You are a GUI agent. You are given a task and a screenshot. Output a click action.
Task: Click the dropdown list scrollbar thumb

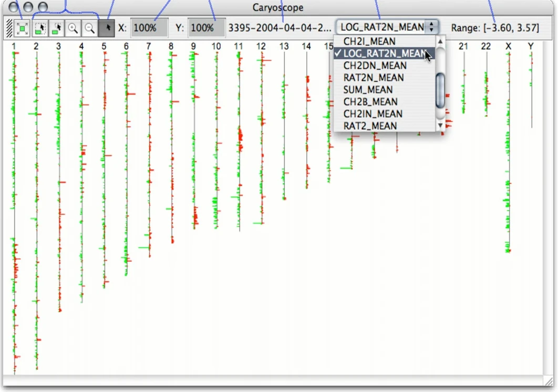[441, 90]
